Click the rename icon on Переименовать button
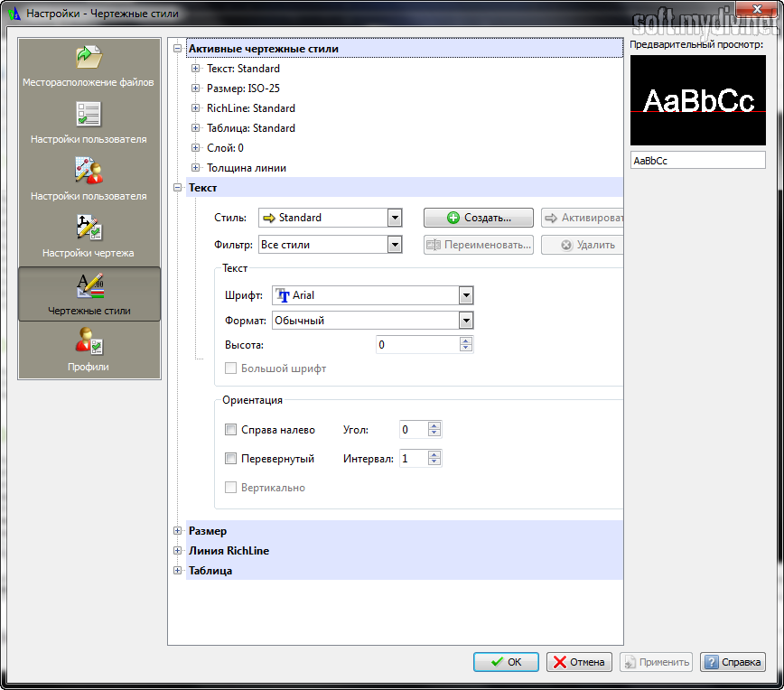This screenshot has width=784, height=690. point(434,245)
